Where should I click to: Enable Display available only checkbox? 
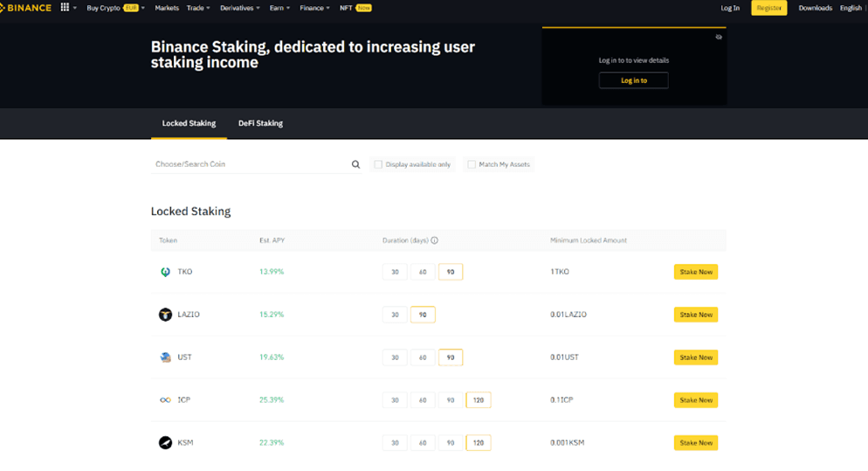point(378,164)
